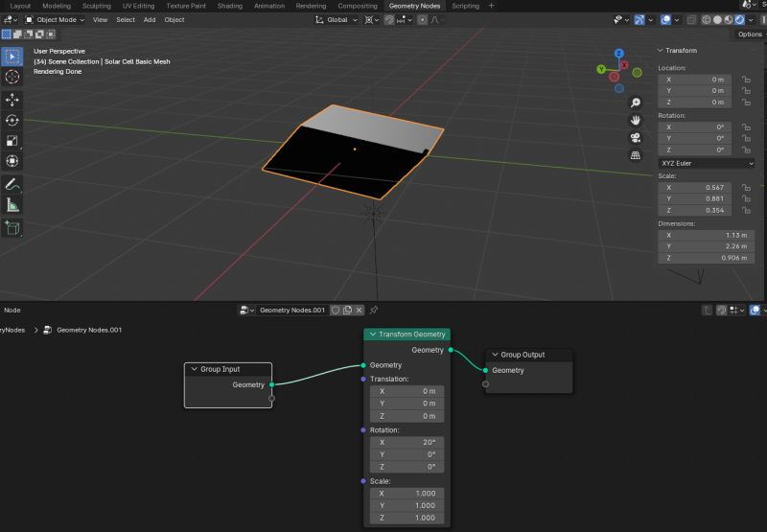
Task: Edit Dimensions Y 2.26 m field
Action: point(706,246)
